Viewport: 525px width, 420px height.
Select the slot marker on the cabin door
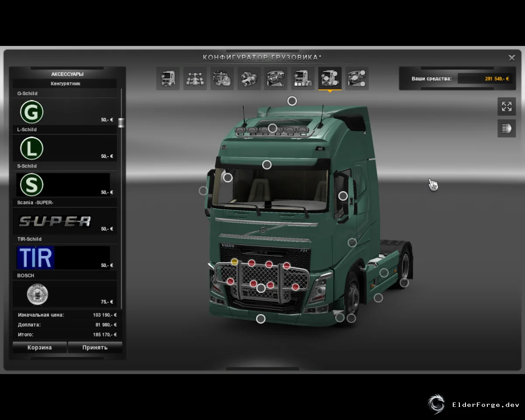[x=352, y=242]
